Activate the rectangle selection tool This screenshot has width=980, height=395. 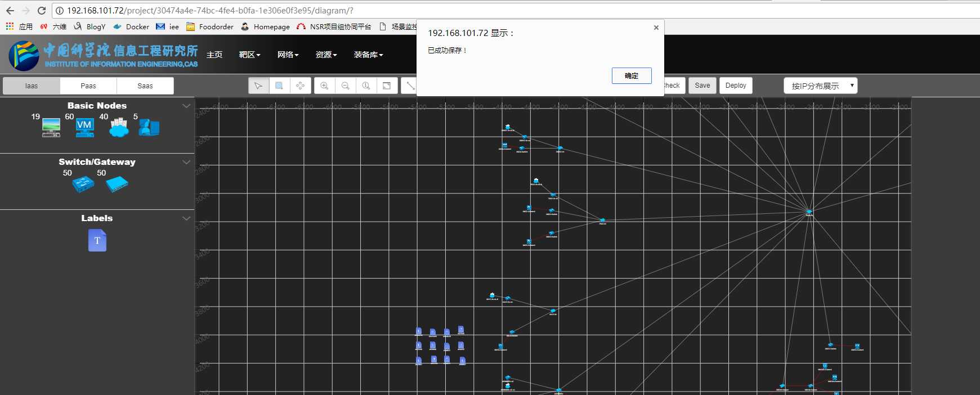tap(279, 86)
